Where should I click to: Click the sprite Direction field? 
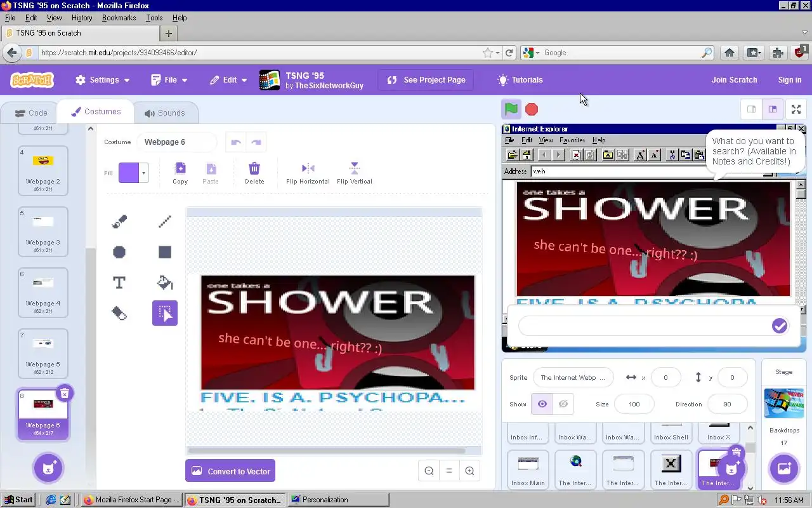[x=727, y=404]
